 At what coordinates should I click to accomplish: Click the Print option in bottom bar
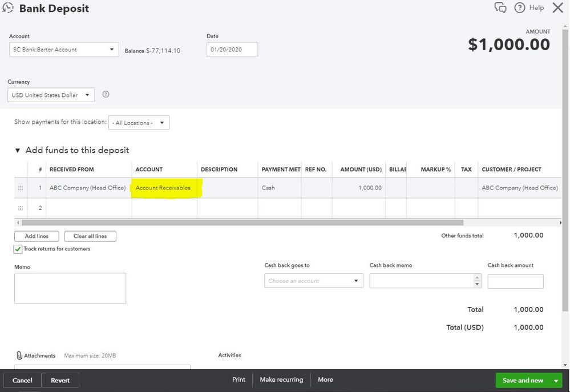click(x=239, y=379)
